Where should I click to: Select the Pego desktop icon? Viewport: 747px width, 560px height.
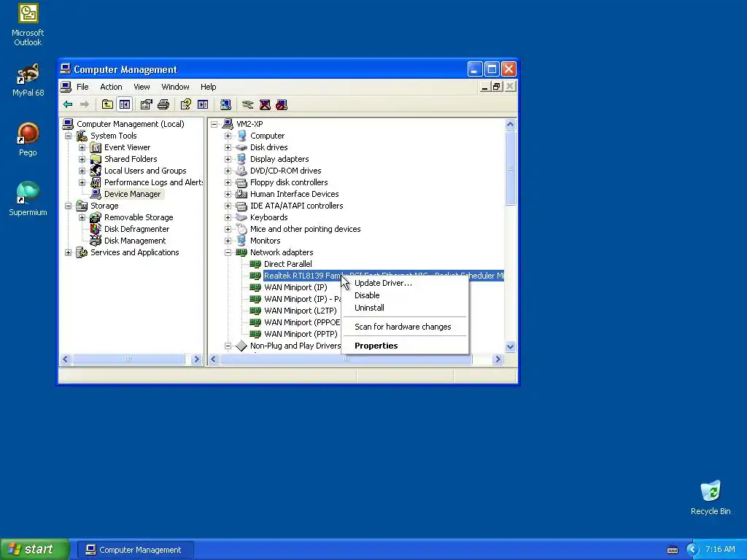point(28,139)
